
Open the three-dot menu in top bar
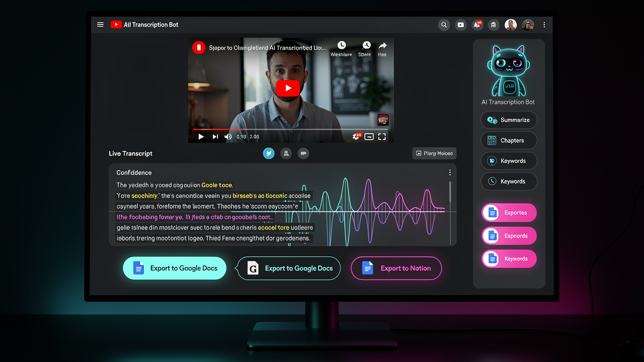pos(544,25)
